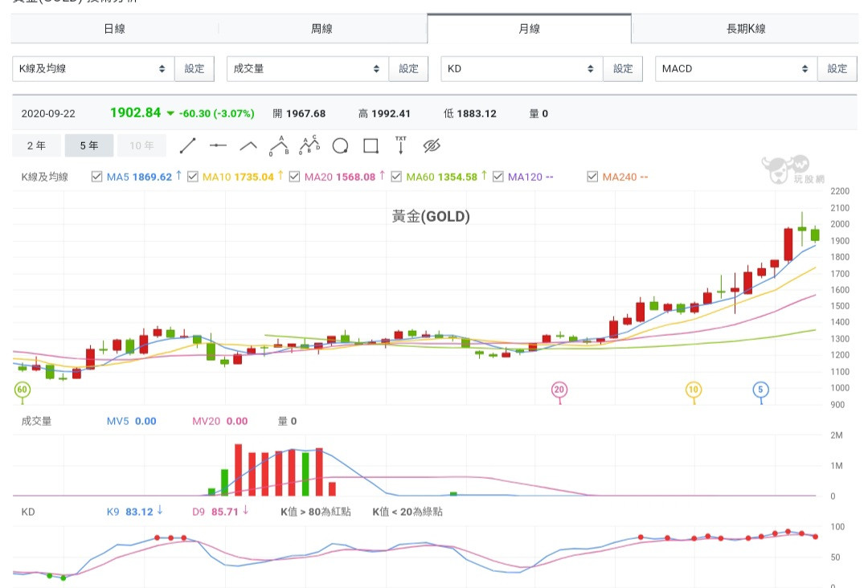Click the pink 20 marker on chart

click(x=559, y=390)
